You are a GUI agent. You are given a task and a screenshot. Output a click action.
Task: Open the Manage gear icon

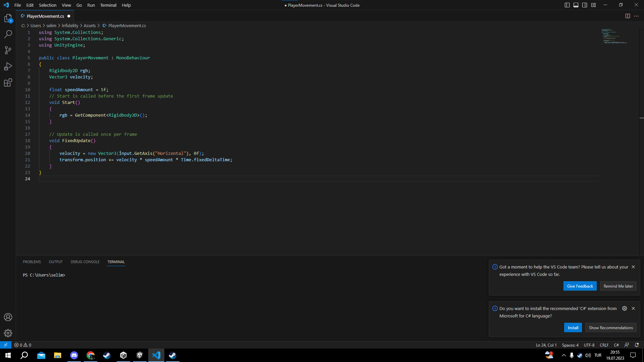8,333
